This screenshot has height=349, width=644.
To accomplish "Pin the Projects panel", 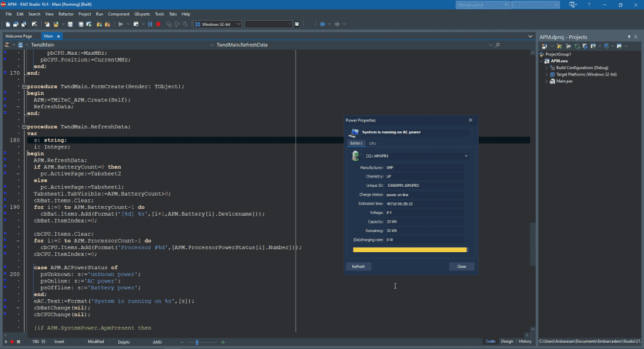I will [x=629, y=37].
